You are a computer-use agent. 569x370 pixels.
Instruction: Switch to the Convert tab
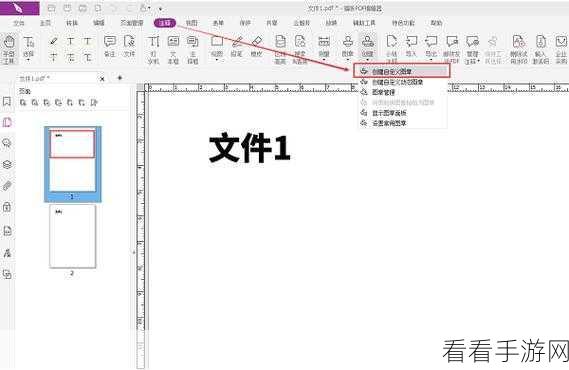click(x=72, y=23)
